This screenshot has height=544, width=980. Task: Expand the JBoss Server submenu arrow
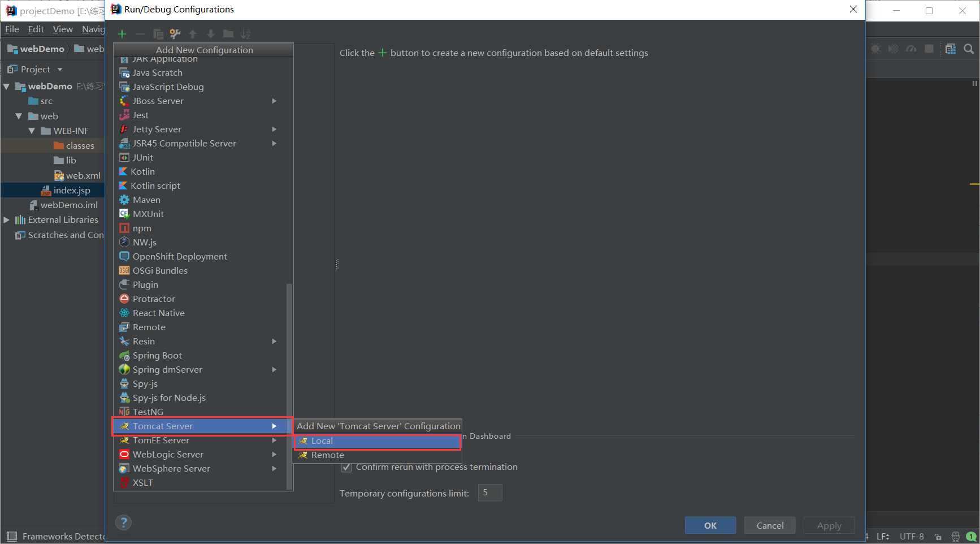pos(274,101)
